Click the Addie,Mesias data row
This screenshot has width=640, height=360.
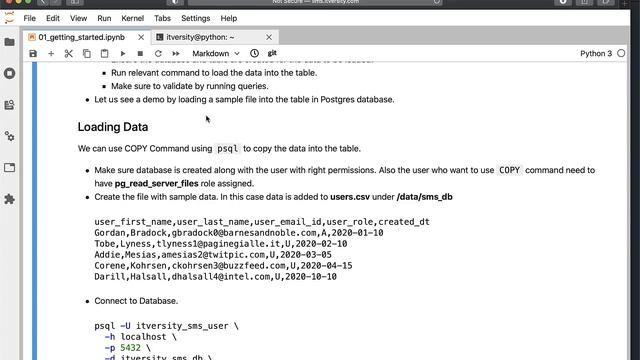point(213,255)
